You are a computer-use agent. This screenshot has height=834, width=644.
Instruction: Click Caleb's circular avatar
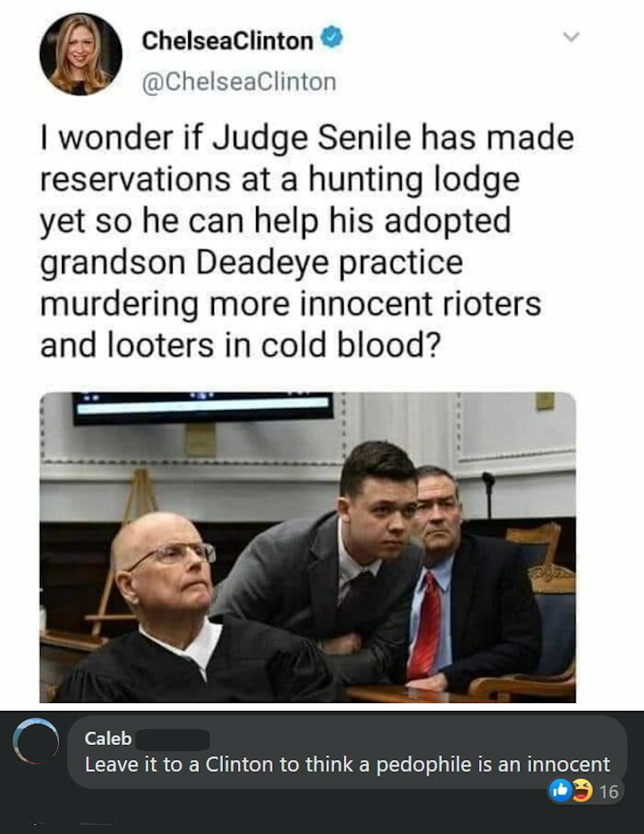click(36, 741)
